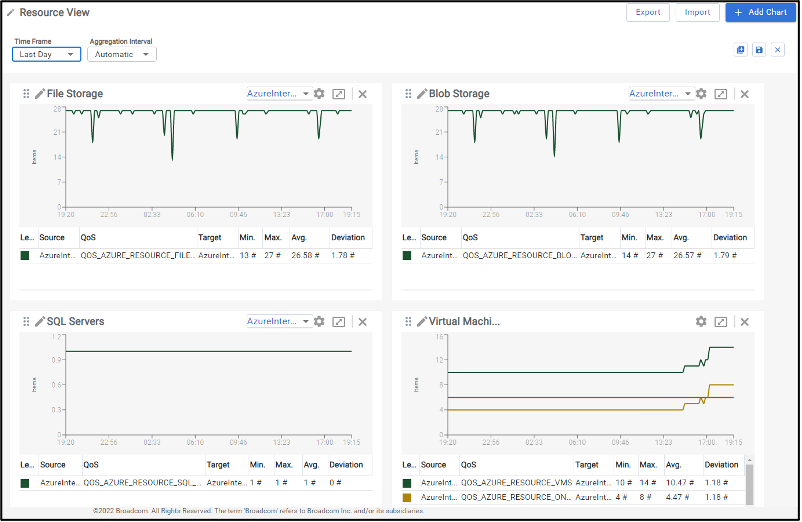Click the Export button
The image size is (802, 522).
pyautogui.click(x=648, y=13)
